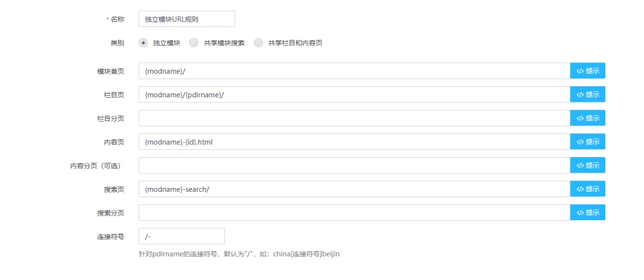Click the 内容页 rule text box

coord(353,142)
